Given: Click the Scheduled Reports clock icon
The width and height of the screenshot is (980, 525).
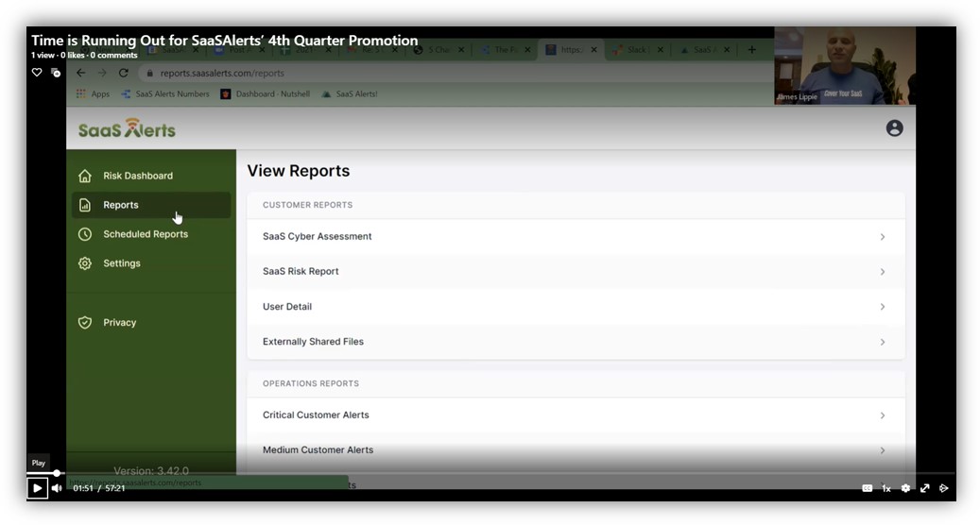Looking at the screenshot, I should coord(85,234).
